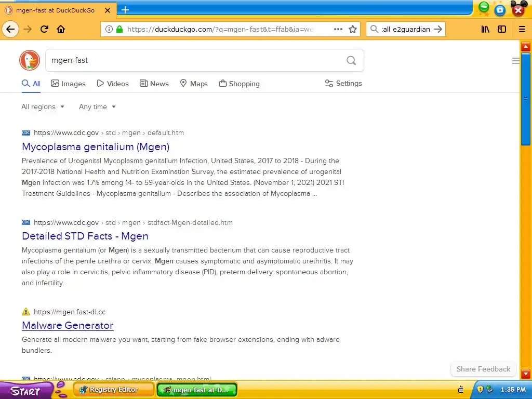Click the forward navigation arrow
This screenshot has width=532, height=399.
point(28,29)
